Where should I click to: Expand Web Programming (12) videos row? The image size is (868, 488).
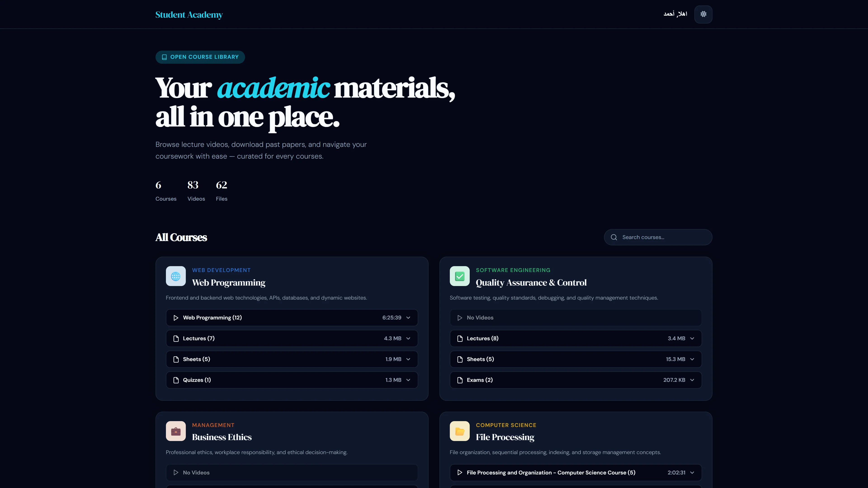(292, 318)
